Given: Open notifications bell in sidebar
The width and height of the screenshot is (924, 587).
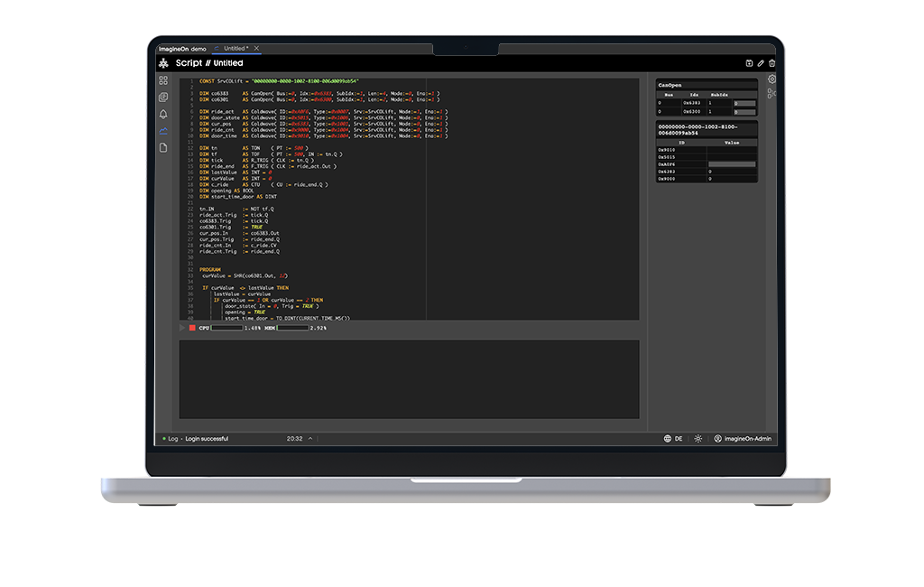Looking at the screenshot, I should tap(163, 115).
